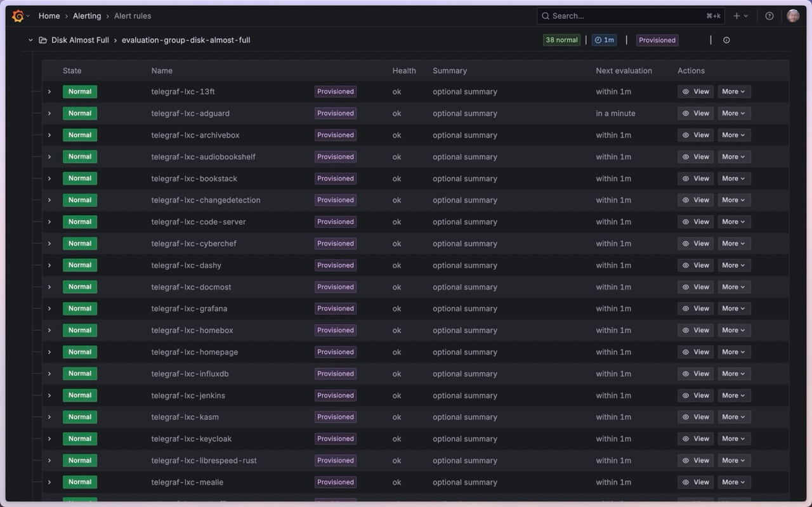
Task: Open More dropdown for telegraf-lxc-jenkins
Action: 734,395
